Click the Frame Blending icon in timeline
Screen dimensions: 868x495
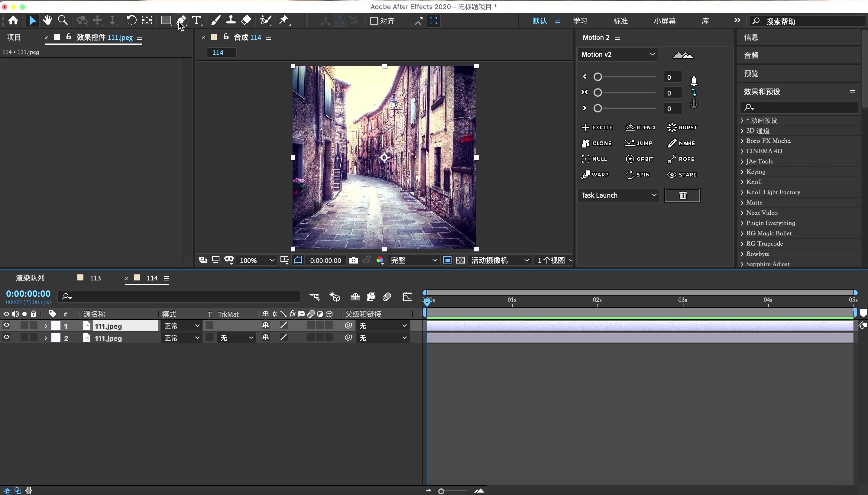click(x=371, y=297)
